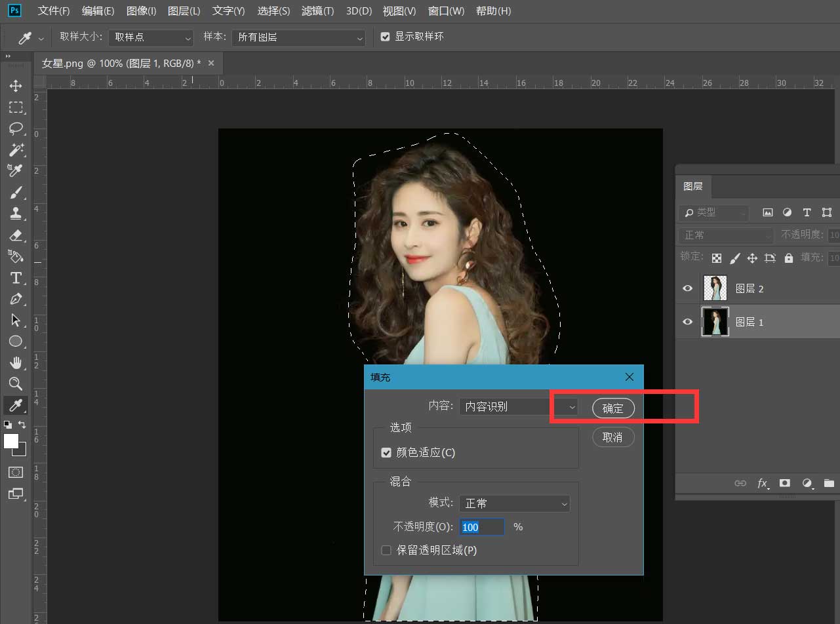
Task: Select 图层 1 thumbnail
Action: coord(715,322)
